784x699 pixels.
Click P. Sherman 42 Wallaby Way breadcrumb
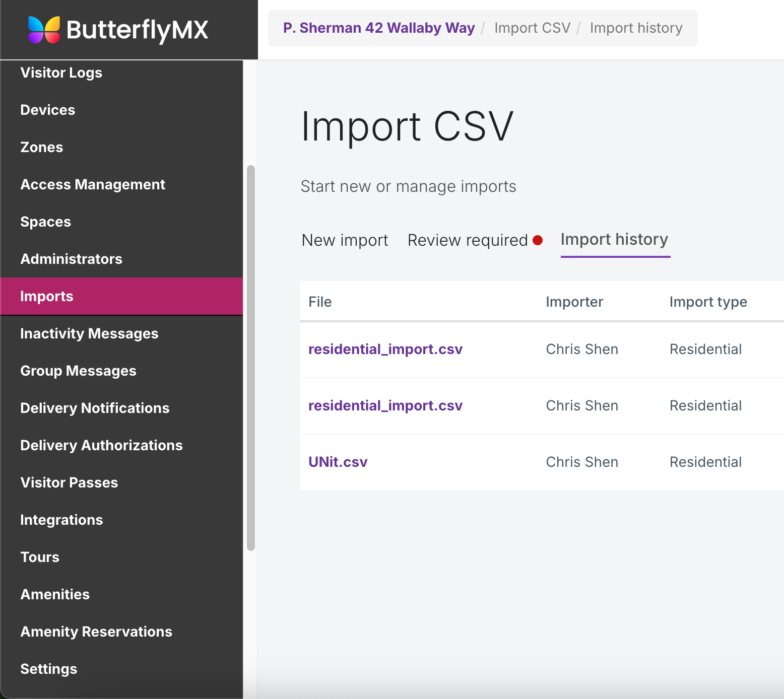pyautogui.click(x=378, y=28)
